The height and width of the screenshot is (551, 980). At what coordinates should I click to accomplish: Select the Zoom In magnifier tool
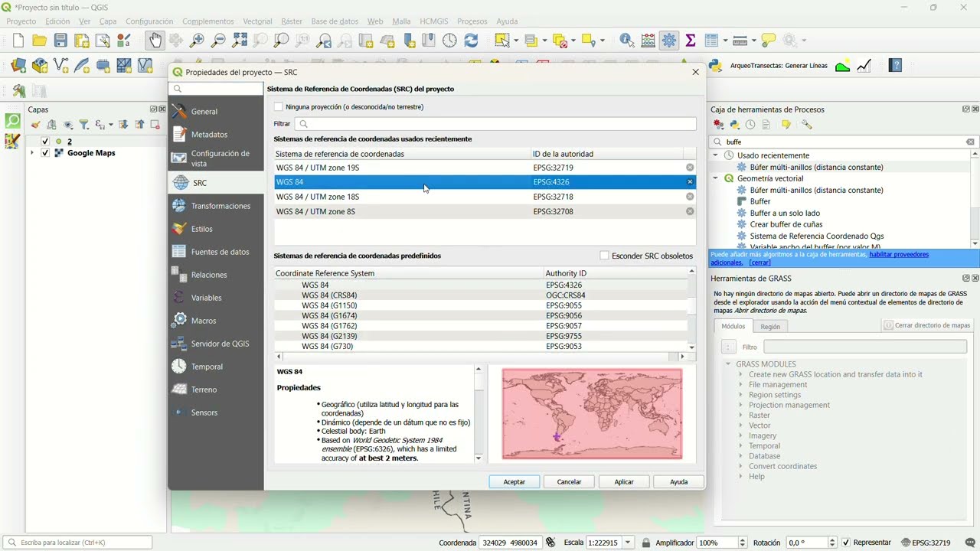pyautogui.click(x=197, y=41)
